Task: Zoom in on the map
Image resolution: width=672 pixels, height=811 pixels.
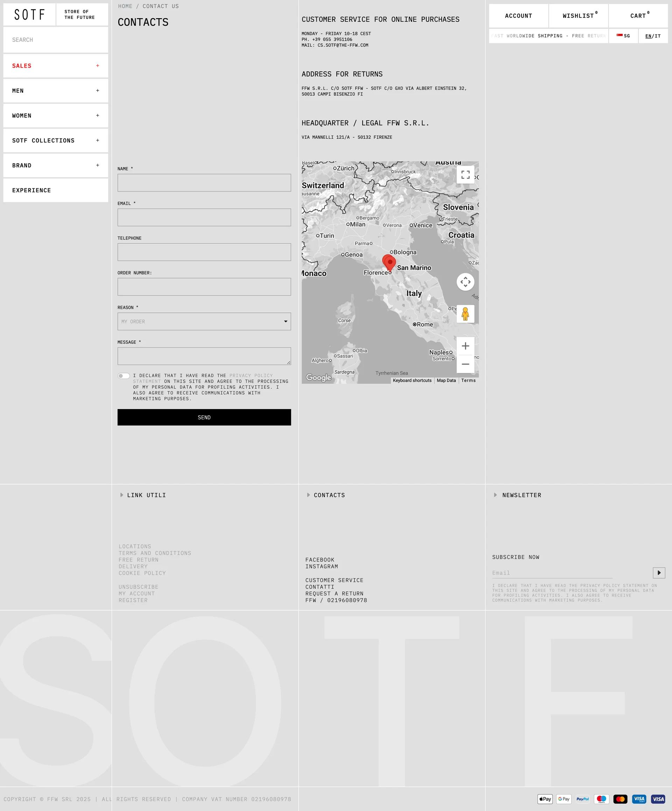Action: pos(465,346)
